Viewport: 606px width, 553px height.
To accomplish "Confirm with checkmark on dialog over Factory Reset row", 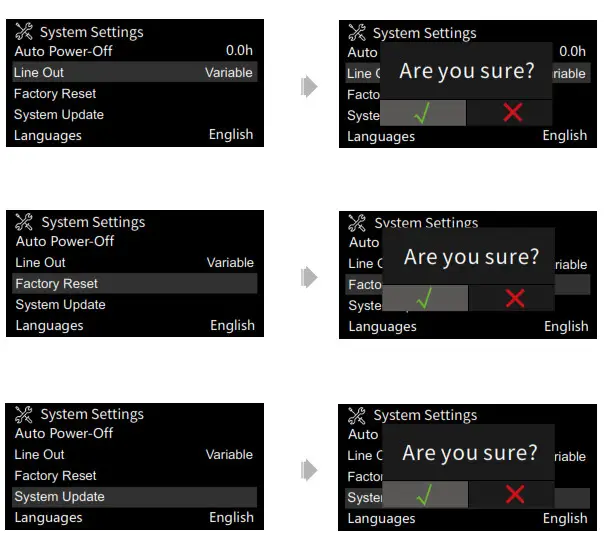I will click(x=425, y=298).
